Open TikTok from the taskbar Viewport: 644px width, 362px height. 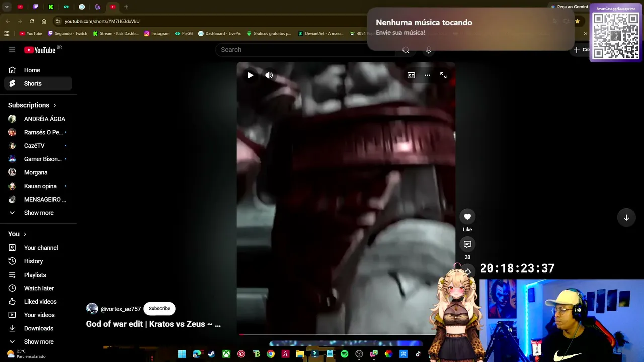[418, 354]
